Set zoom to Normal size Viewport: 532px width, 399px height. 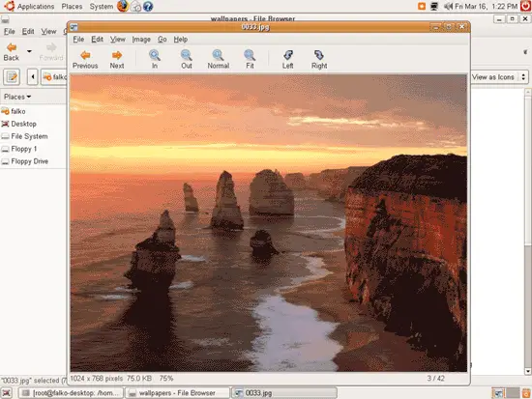point(219,59)
